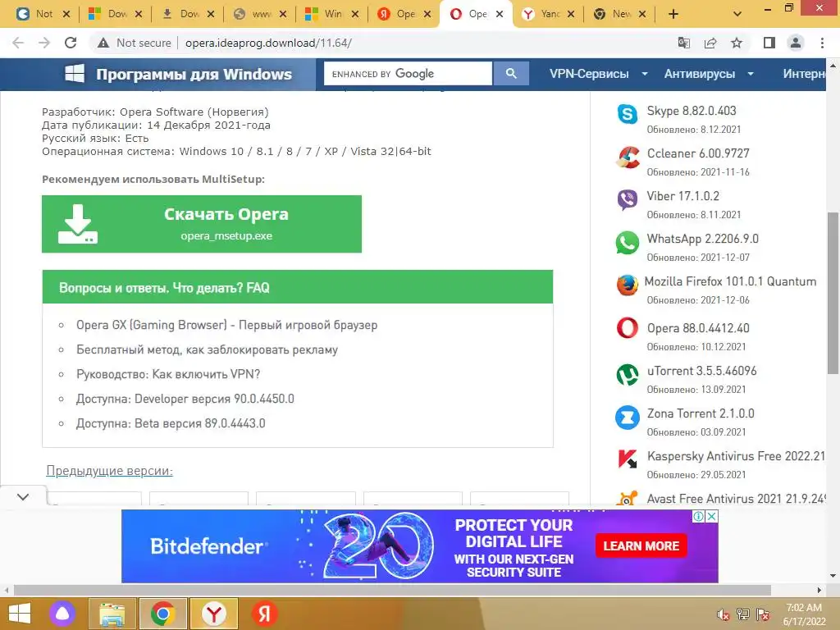
Task: Open the Chrome profile avatar
Action: 796,43
